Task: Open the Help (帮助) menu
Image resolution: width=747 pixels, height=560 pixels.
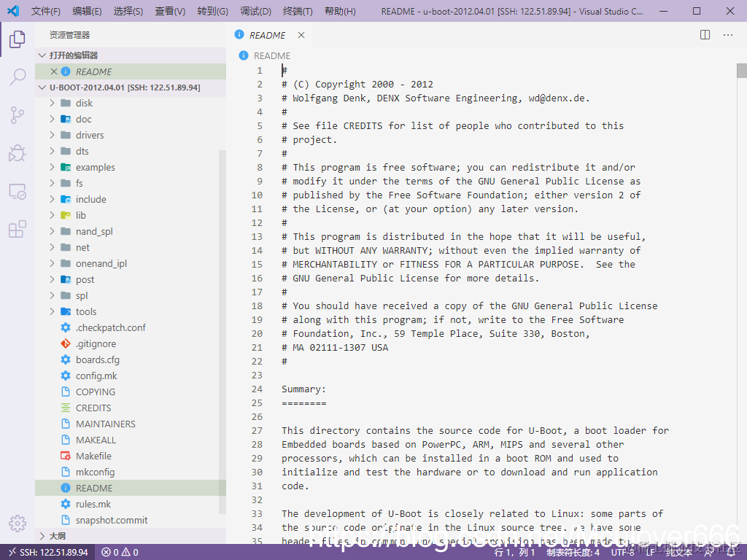Action: pyautogui.click(x=340, y=11)
